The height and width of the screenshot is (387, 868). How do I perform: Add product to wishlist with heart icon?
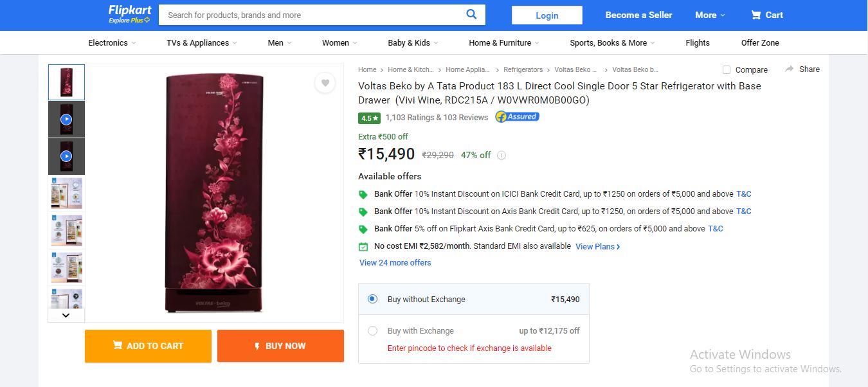click(325, 83)
